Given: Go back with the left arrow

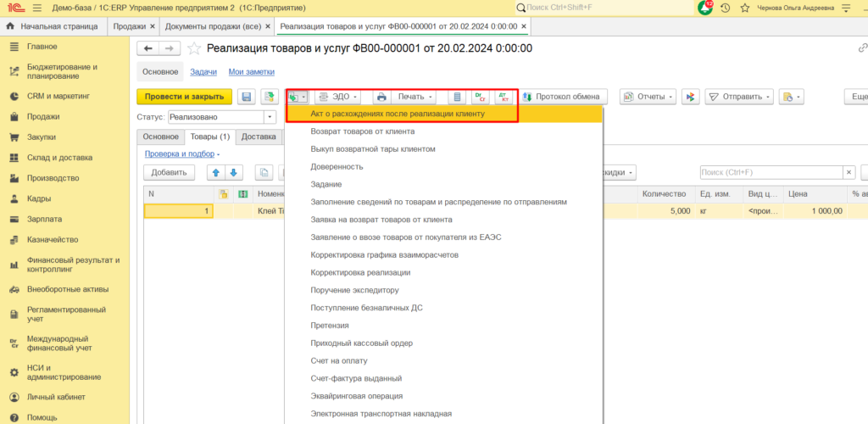Looking at the screenshot, I should [x=147, y=48].
